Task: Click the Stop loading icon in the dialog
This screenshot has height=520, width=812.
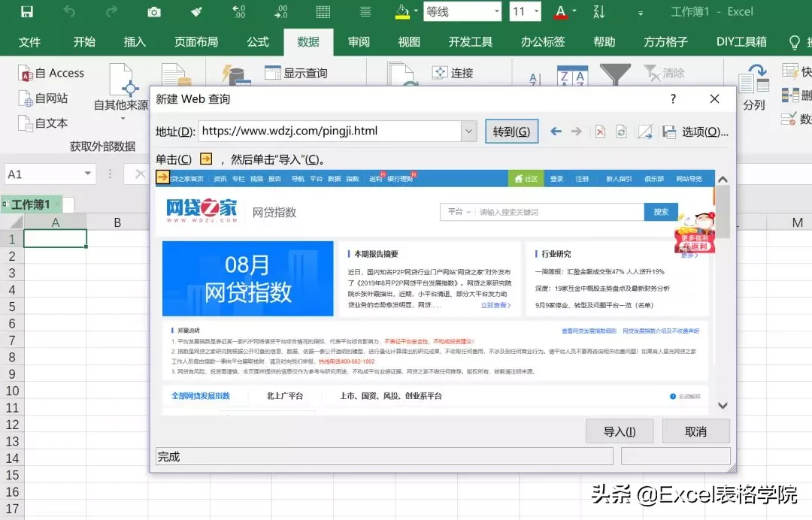Action: [x=600, y=132]
